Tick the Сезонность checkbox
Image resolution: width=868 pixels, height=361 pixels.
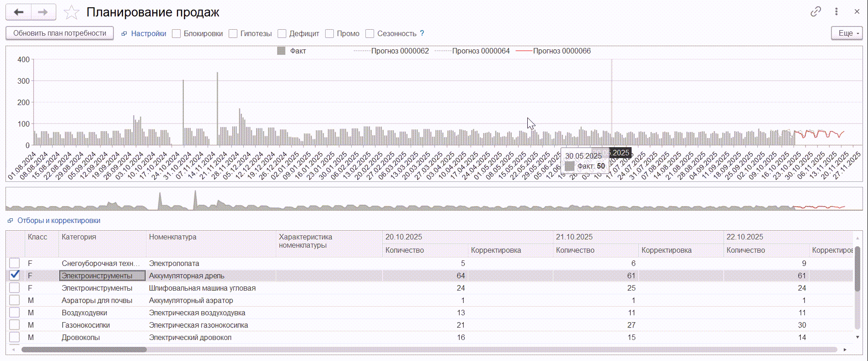pos(370,33)
